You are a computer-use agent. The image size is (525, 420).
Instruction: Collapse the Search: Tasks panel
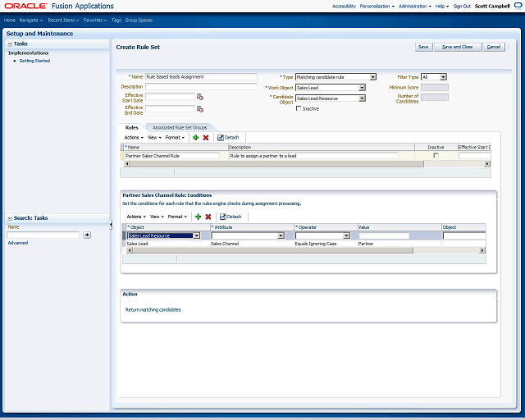[x=10, y=218]
